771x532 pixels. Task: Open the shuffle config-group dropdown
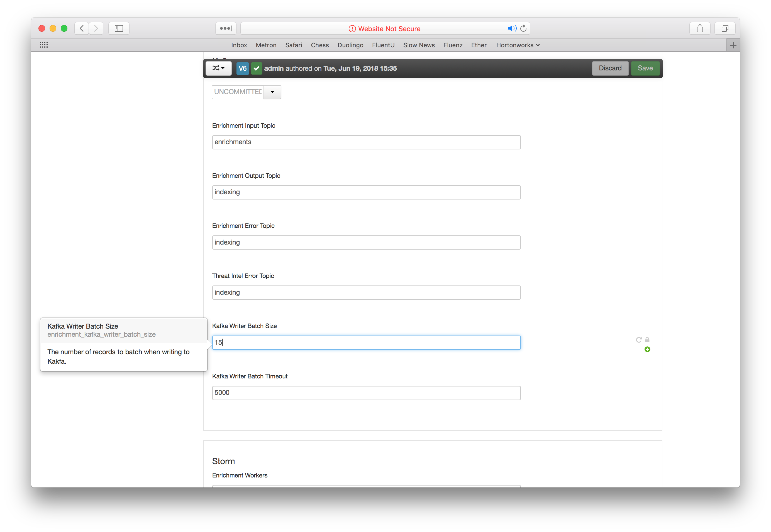coord(219,68)
